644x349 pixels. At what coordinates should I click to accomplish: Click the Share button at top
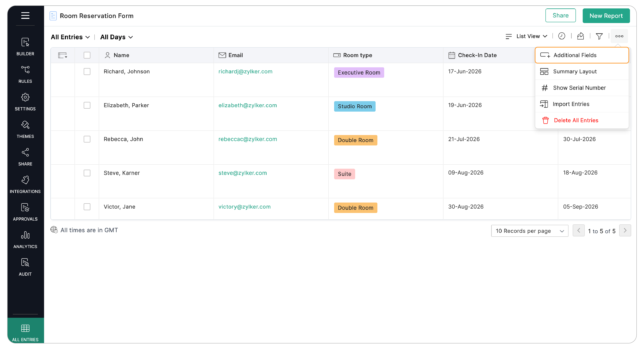[560, 15]
